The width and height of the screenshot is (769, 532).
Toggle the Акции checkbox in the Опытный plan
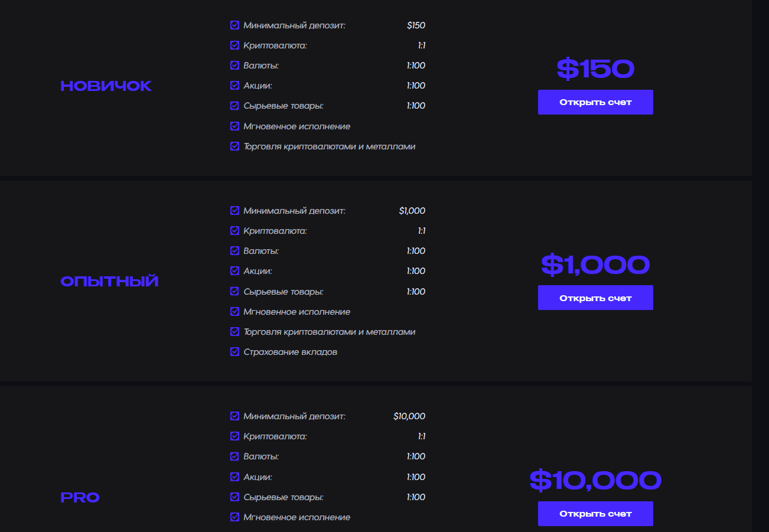click(234, 271)
